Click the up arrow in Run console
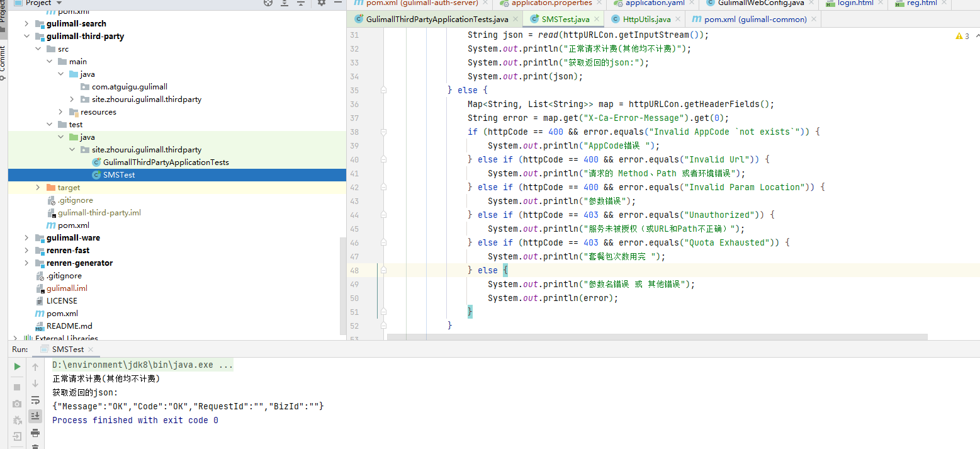The height and width of the screenshot is (449, 980). click(35, 367)
